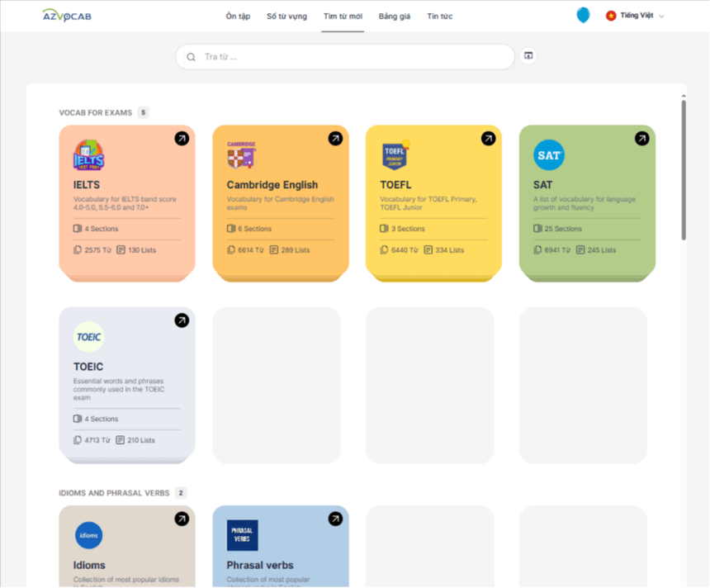Click '130 Lists' on IELTS card
Image resolution: width=710 pixels, height=588 pixels.
[142, 250]
